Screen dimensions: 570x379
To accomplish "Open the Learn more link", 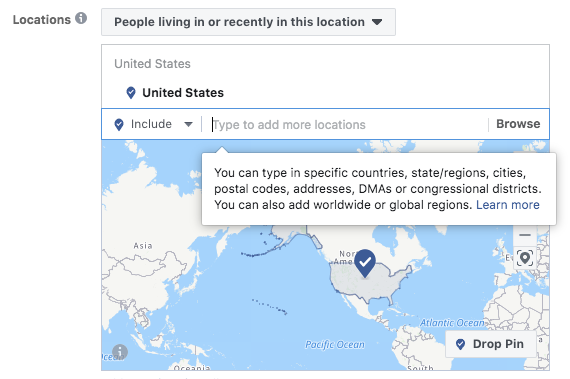I will coord(507,205).
